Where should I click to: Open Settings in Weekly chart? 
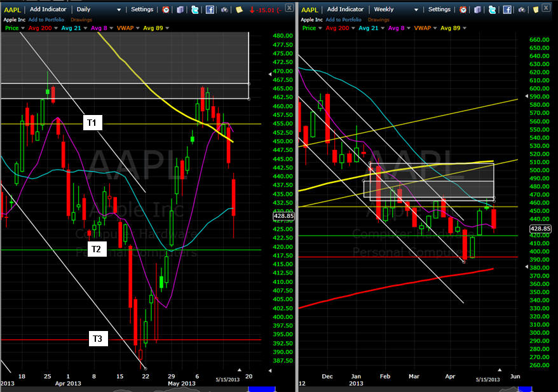point(439,10)
